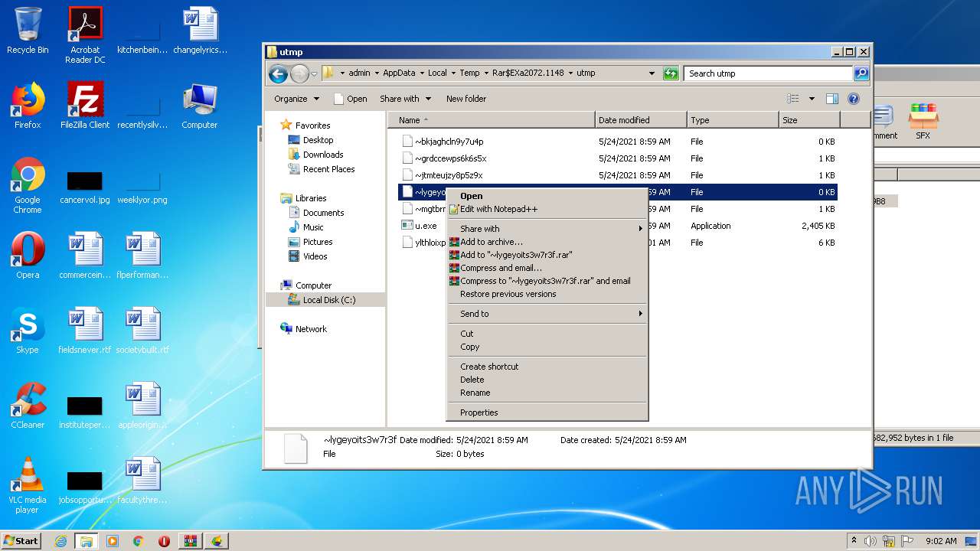Sort by Date modified column header
The width and height of the screenshot is (980, 551).
coord(641,120)
